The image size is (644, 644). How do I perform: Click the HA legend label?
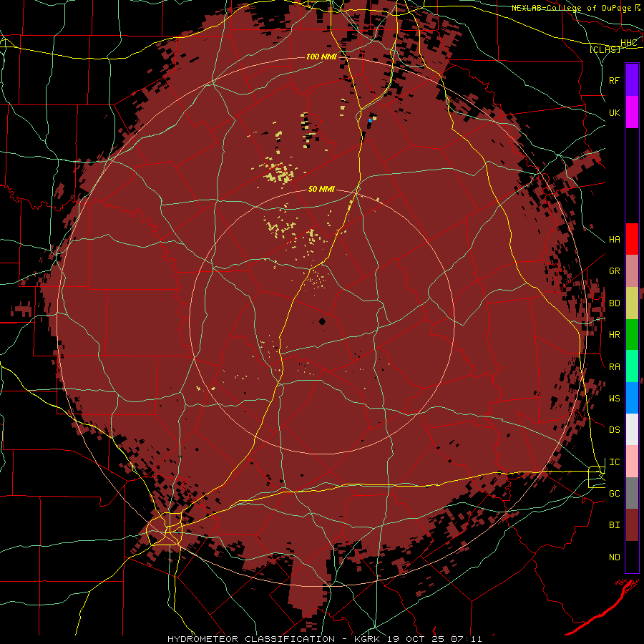614,240
